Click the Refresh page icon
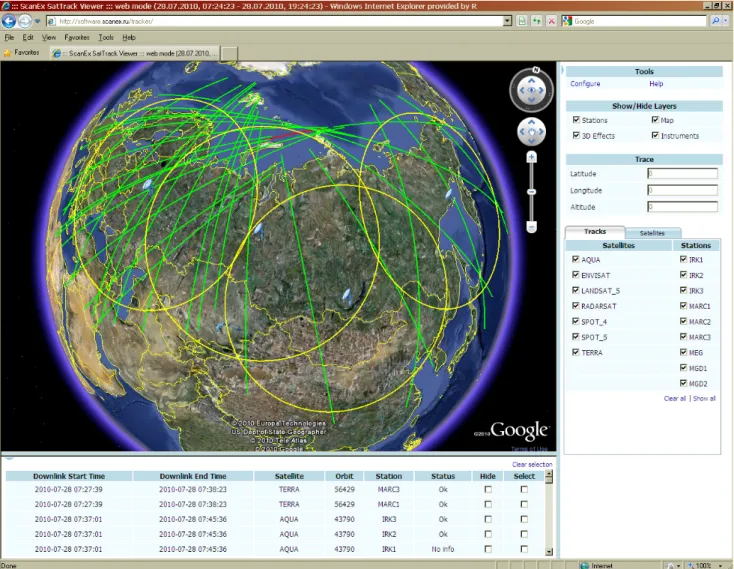This screenshot has height=569, width=734. (536, 21)
